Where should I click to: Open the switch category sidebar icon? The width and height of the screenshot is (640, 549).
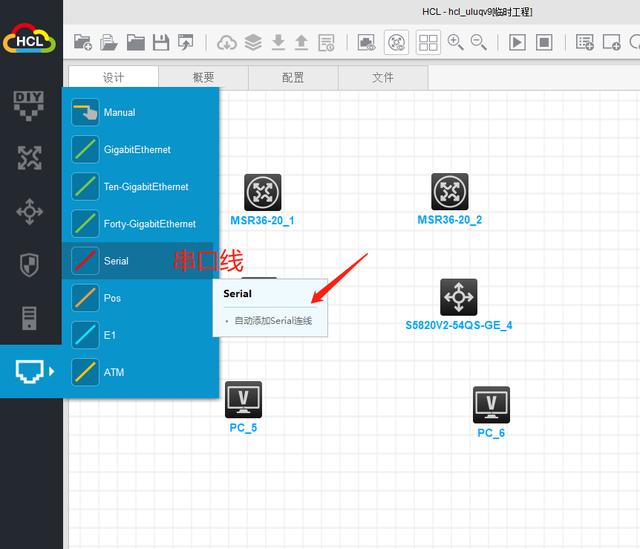click(x=29, y=211)
